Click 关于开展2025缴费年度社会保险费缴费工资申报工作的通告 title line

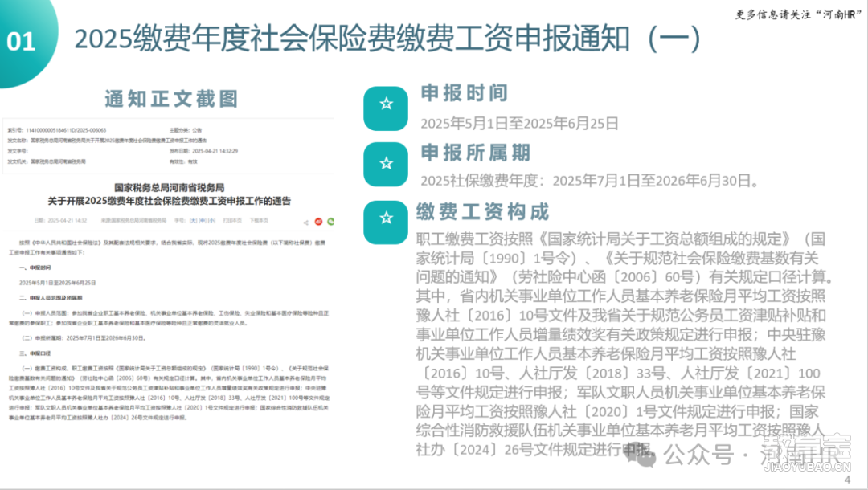click(x=170, y=201)
